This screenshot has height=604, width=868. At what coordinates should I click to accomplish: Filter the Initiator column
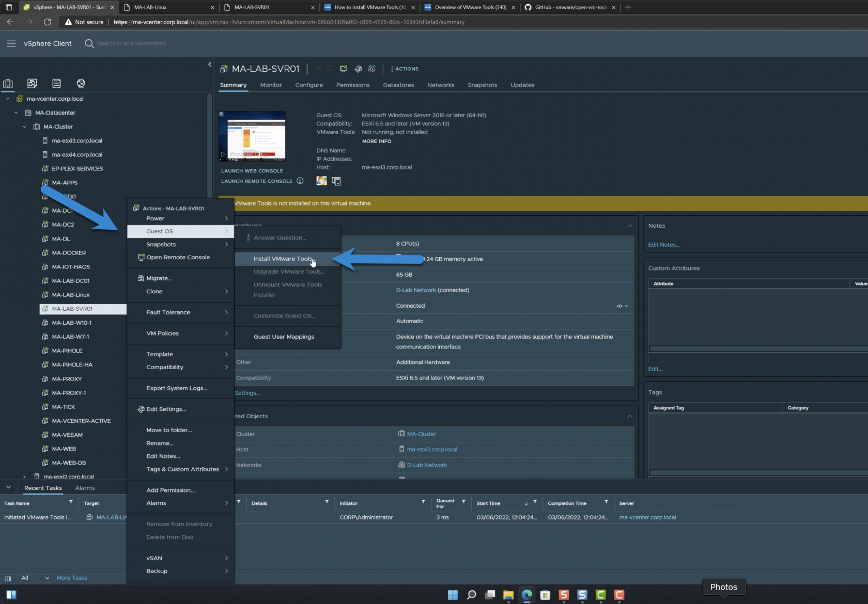423,502
